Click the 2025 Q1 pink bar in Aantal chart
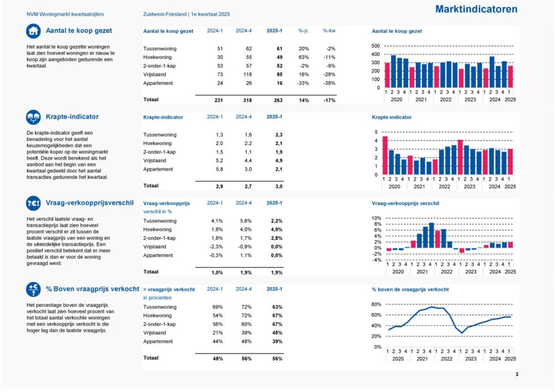Viewport: 555px width, 392px height. [510, 77]
